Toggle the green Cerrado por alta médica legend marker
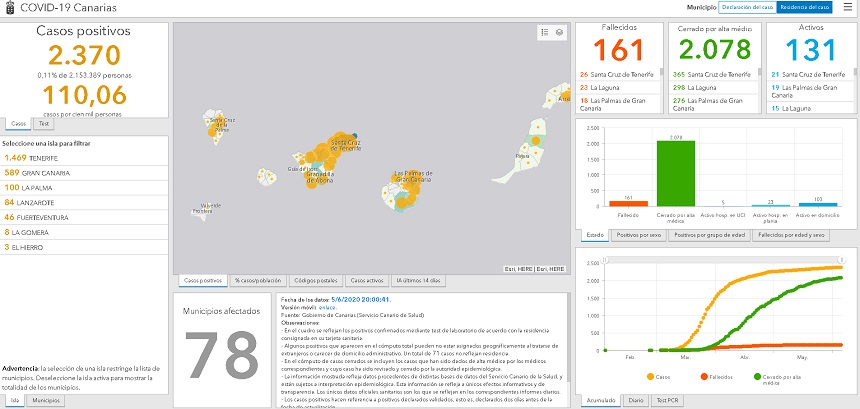Viewport: 860px width, 409px height. coord(756,376)
